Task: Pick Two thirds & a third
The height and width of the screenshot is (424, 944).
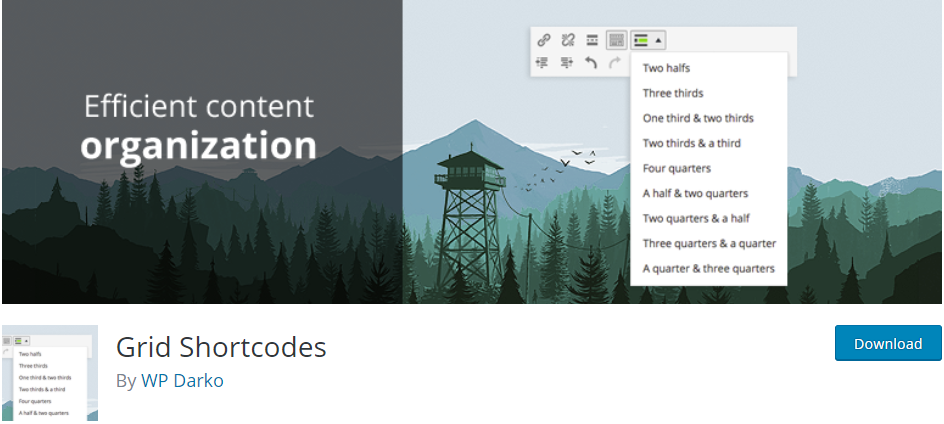Action: (692, 143)
